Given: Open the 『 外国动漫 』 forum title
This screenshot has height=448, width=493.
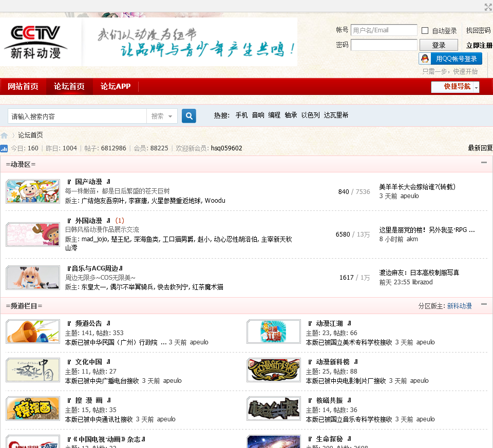Looking at the screenshot, I should pyautogui.click(x=88, y=221).
